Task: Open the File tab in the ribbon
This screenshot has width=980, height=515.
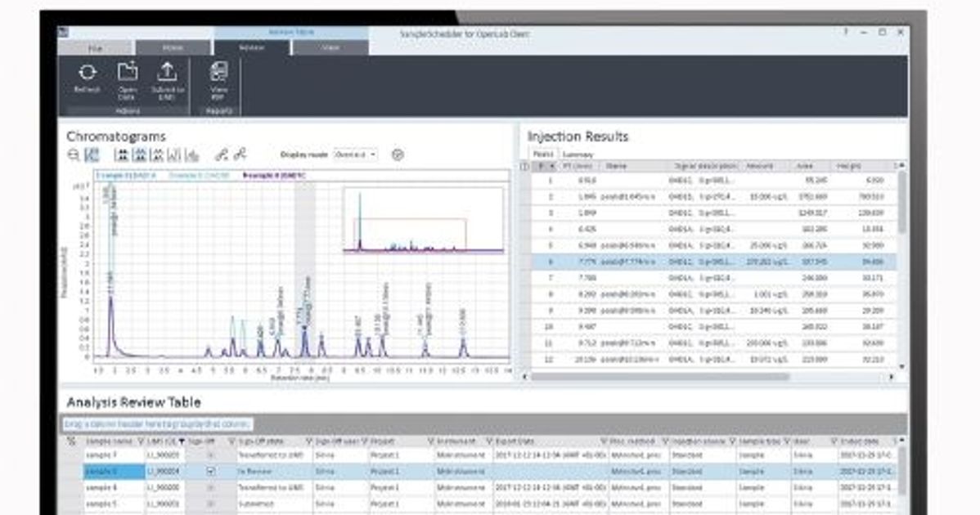Action: 96,48
